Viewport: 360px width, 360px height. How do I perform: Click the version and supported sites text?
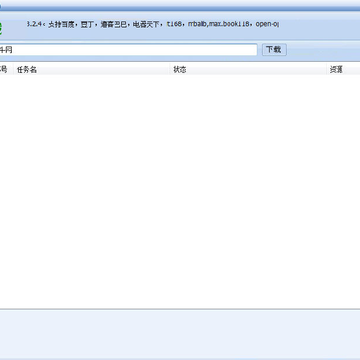(x=153, y=24)
